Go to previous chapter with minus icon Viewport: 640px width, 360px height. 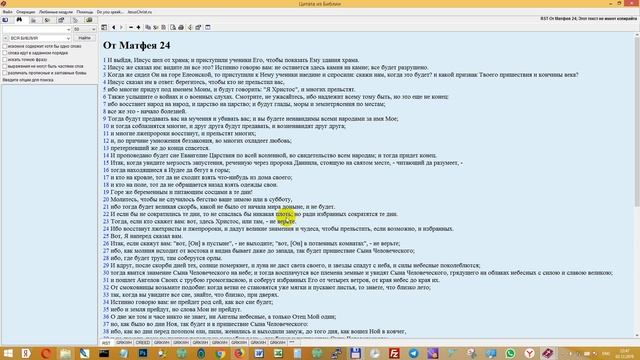click(x=131, y=27)
